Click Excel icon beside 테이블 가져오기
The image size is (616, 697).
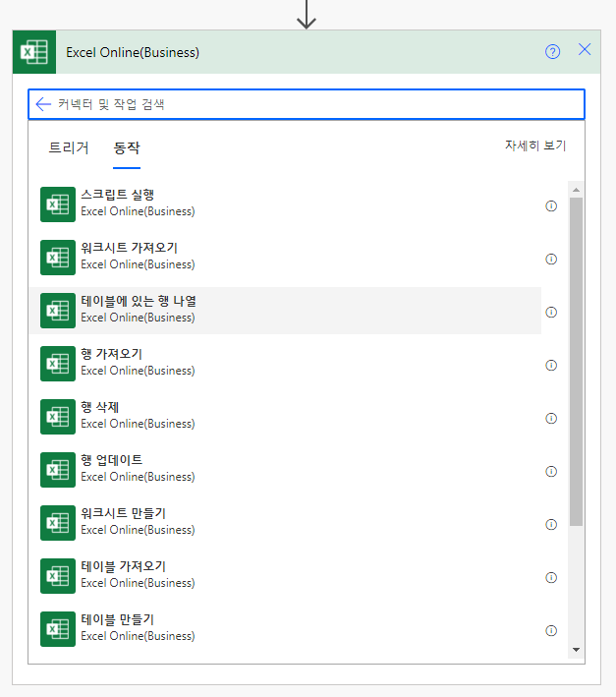click(58, 576)
